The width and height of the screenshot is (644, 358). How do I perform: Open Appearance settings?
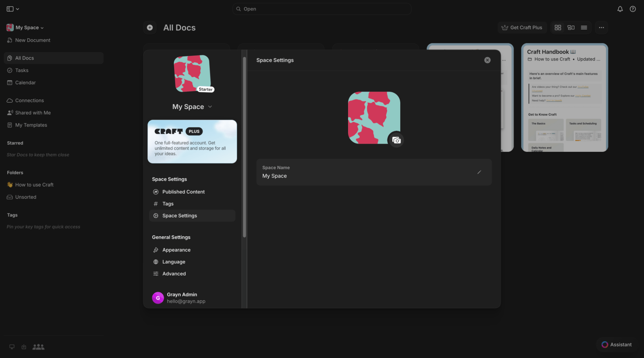(192, 250)
